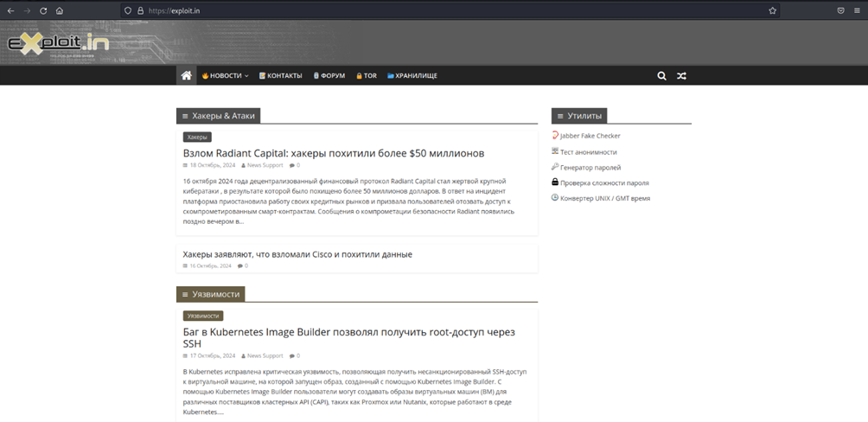The height and width of the screenshot is (422, 868).
Task: Click the home icon in navigation bar
Action: point(186,76)
